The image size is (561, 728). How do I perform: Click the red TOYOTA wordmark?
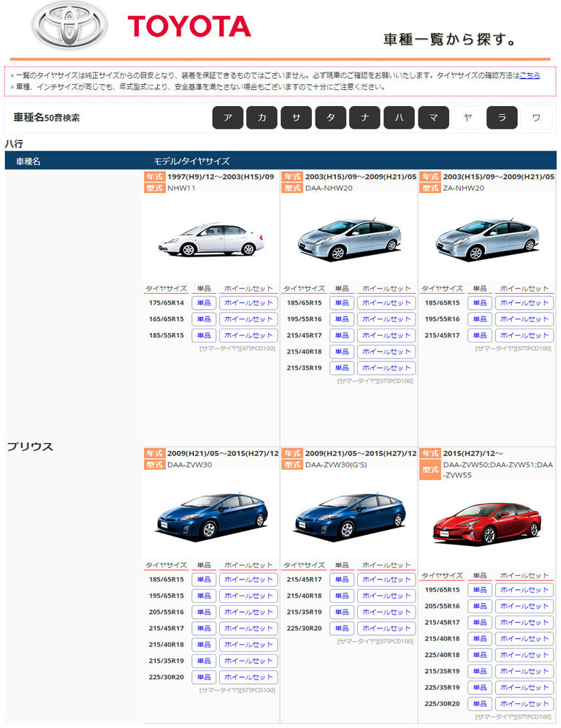click(189, 26)
